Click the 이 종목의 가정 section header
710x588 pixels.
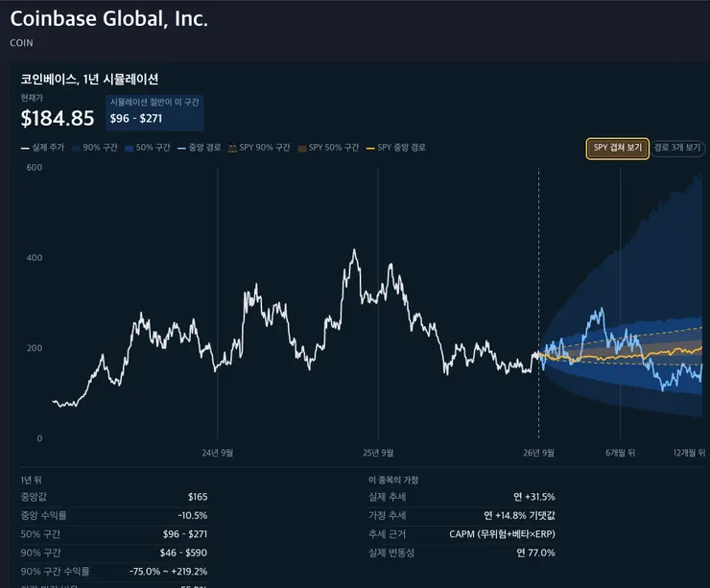[393, 480]
